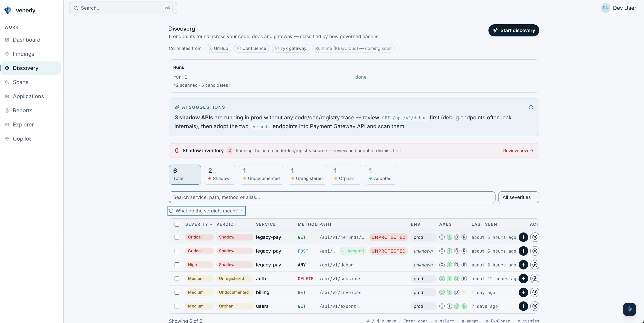Click the GET /api/v1/debug code link in suggestions
644x323 pixels.
(x=404, y=118)
